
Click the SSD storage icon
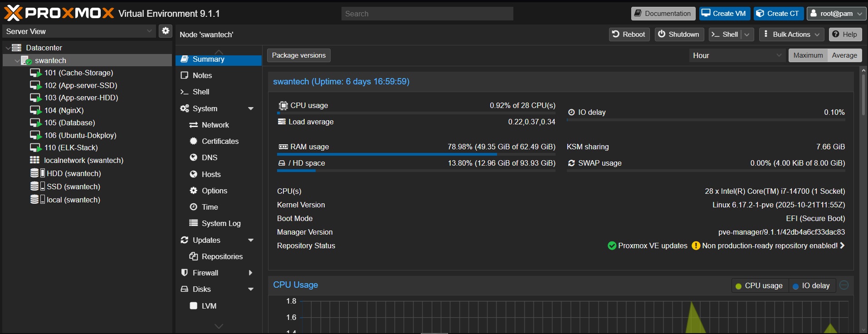coord(37,186)
